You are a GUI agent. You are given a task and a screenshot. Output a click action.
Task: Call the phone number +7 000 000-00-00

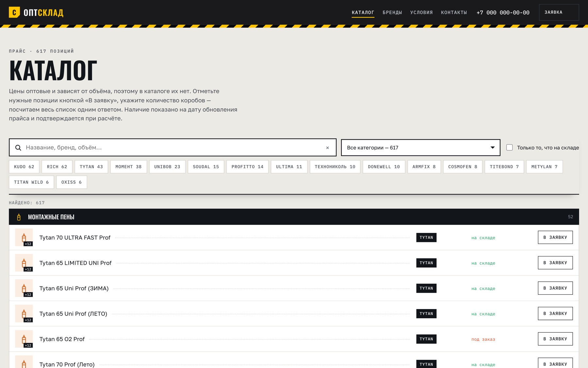(503, 12)
